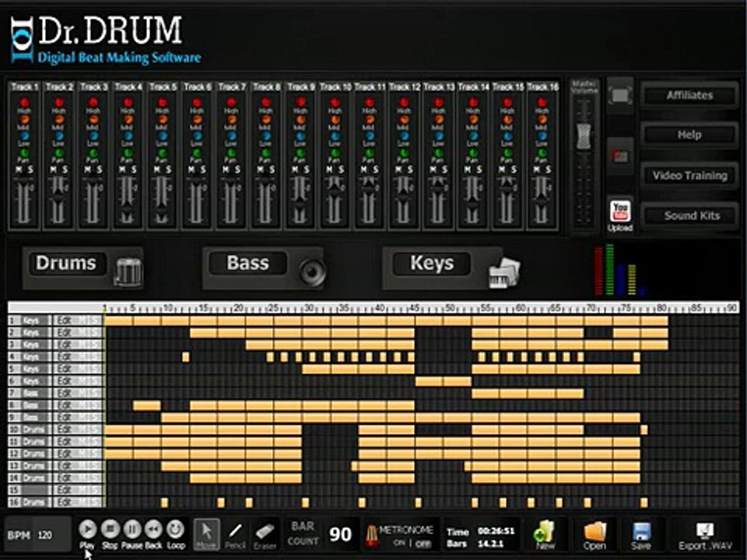Click the Master Volume slider handle
This screenshot has width=747, height=560.
584,137
